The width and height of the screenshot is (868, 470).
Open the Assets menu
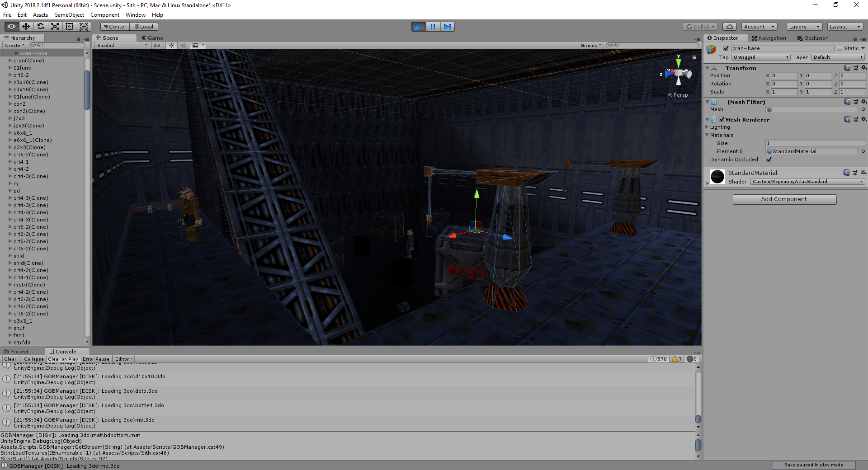[x=40, y=15]
